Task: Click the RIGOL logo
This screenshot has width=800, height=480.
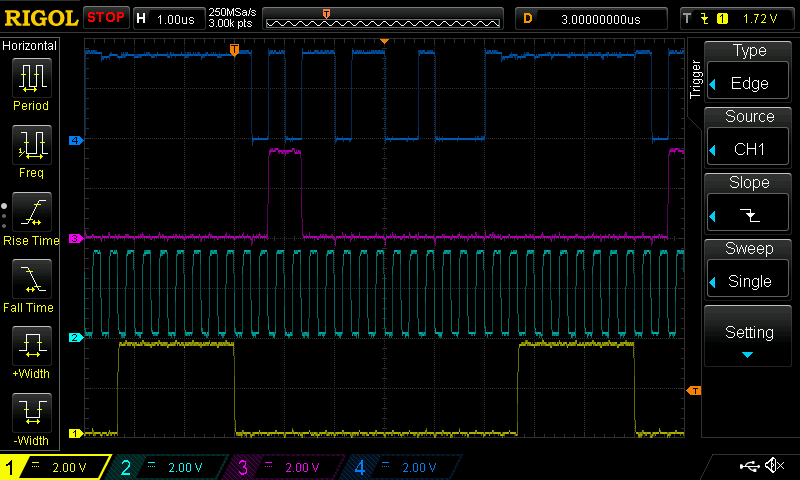Action: [41, 18]
